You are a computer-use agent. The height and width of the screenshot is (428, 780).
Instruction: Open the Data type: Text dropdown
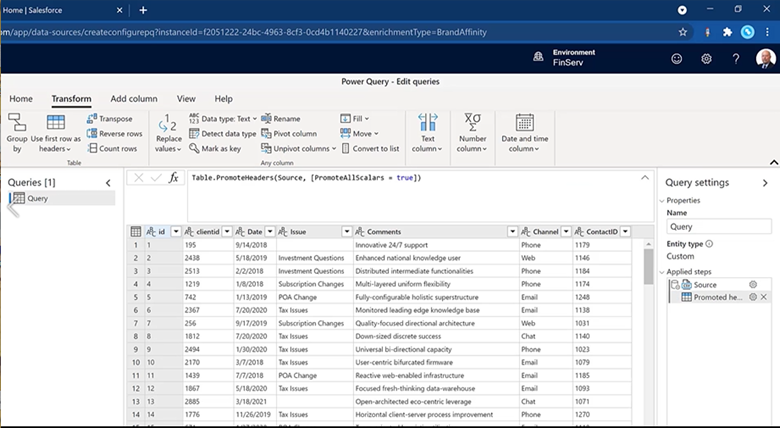[223, 118]
